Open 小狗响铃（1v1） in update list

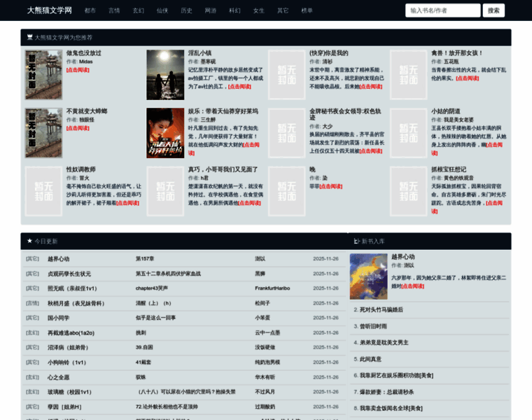[66, 363]
